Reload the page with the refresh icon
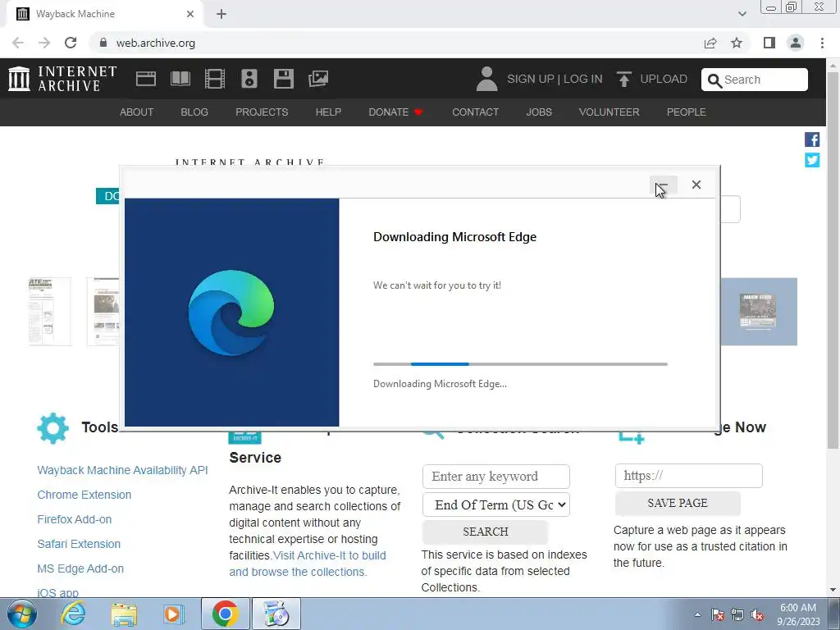The width and height of the screenshot is (840, 630). point(71,43)
